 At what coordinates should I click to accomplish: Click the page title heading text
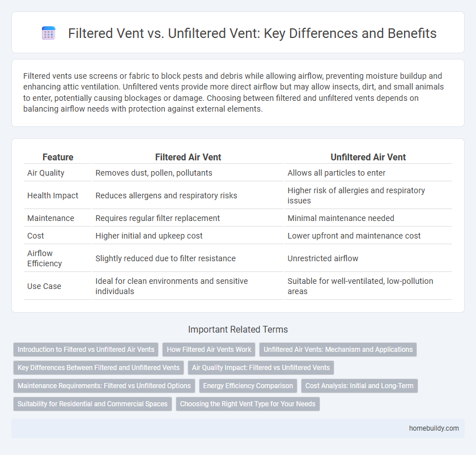pos(251,33)
